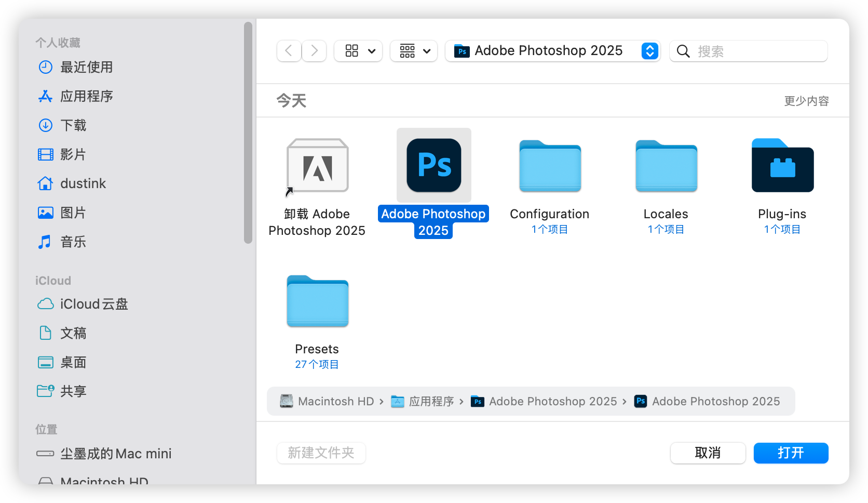868x503 pixels.
Task: Go forward with the right chevron button
Action: tap(314, 51)
